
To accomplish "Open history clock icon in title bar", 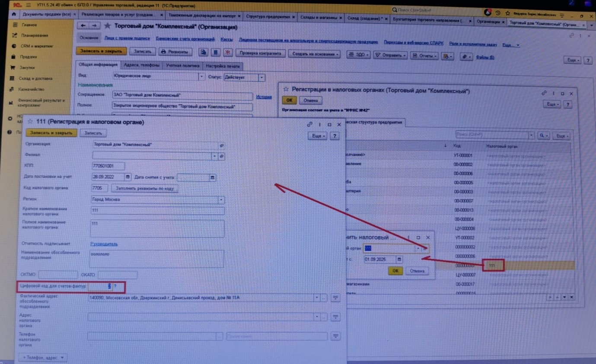I will point(498,13).
